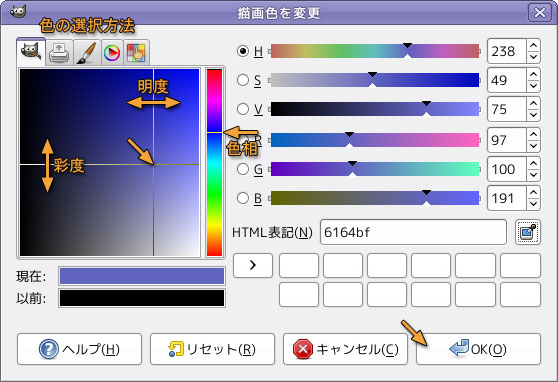The height and width of the screenshot is (382, 558).
Task: Decrease the B value 191 with down arrow
Action: click(x=533, y=204)
